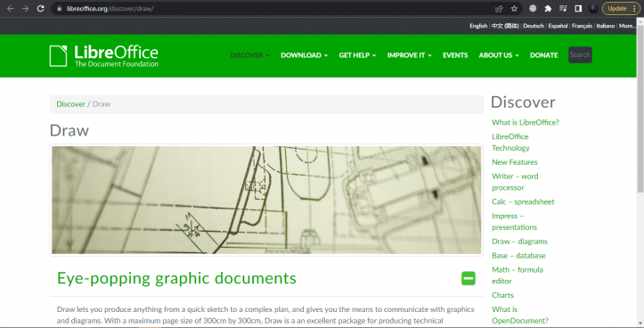Toggle the browser side panel icon

coord(578,9)
